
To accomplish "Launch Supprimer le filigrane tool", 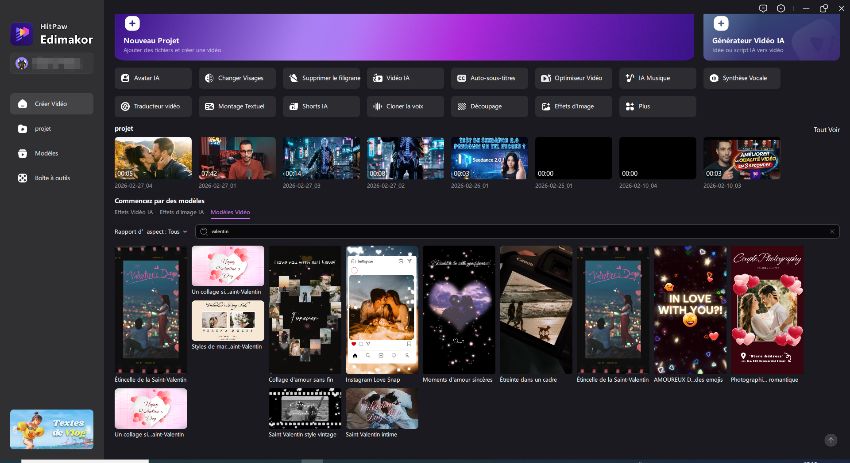I will point(321,78).
